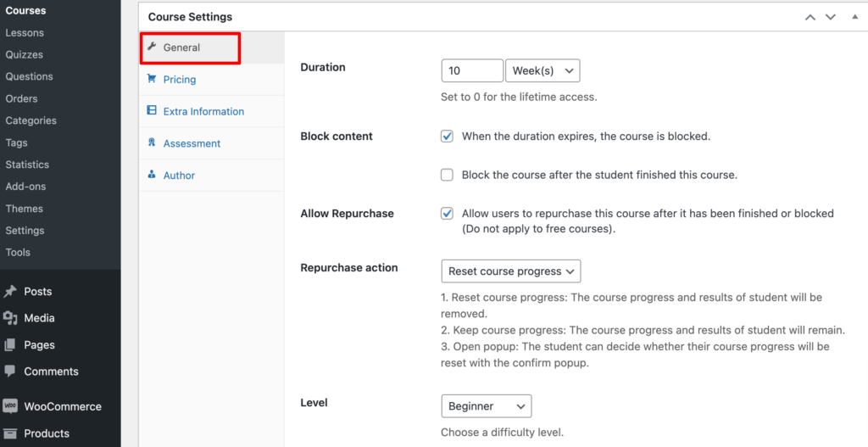
Task: Switch to the Pricing tab
Action: pyautogui.click(x=211, y=80)
